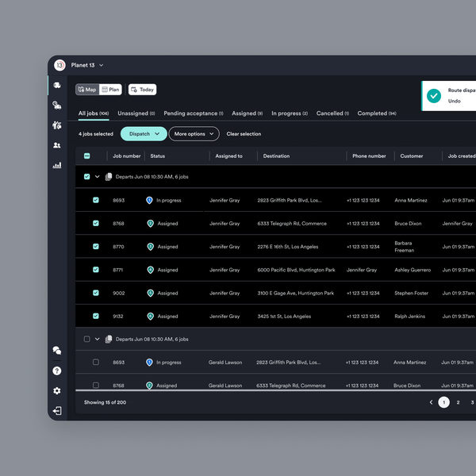Click the logout icon in sidebar
This screenshot has height=476, width=476.
tap(57, 411)
